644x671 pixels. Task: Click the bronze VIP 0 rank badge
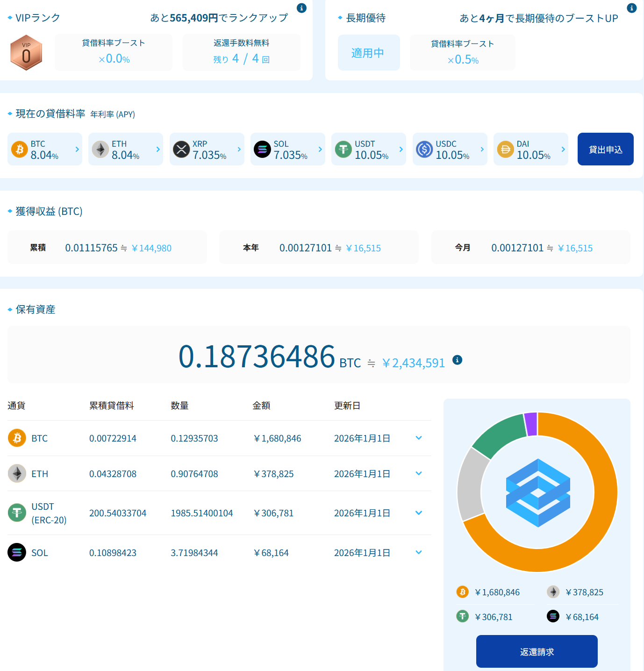click(26, 53)
